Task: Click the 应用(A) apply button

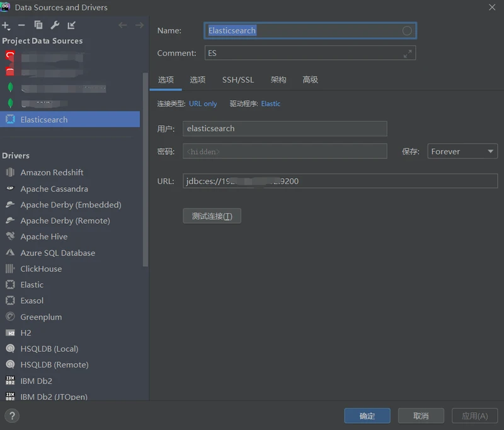Action: 475,416
